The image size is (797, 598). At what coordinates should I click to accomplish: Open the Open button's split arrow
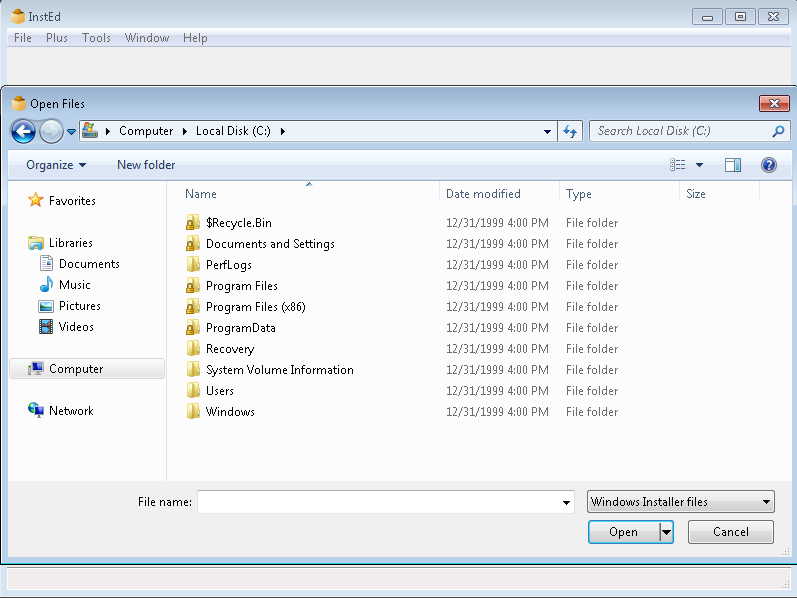666,532
